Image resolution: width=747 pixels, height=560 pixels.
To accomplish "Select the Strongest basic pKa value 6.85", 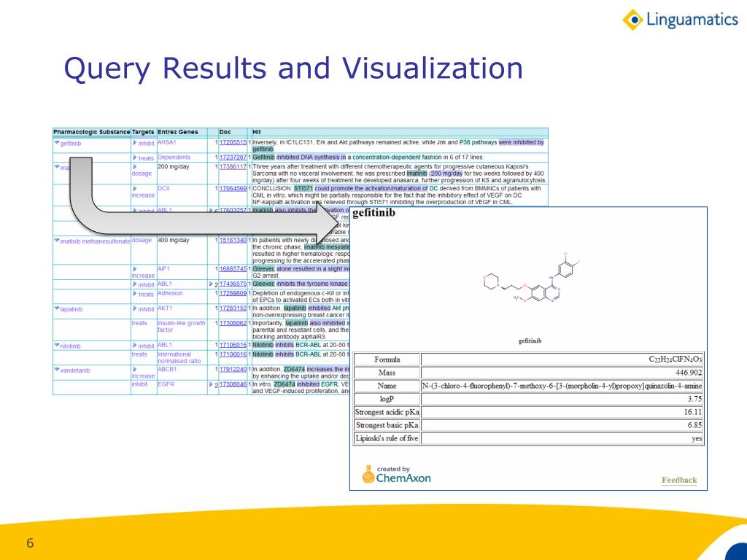I will [x=694, y=425].
